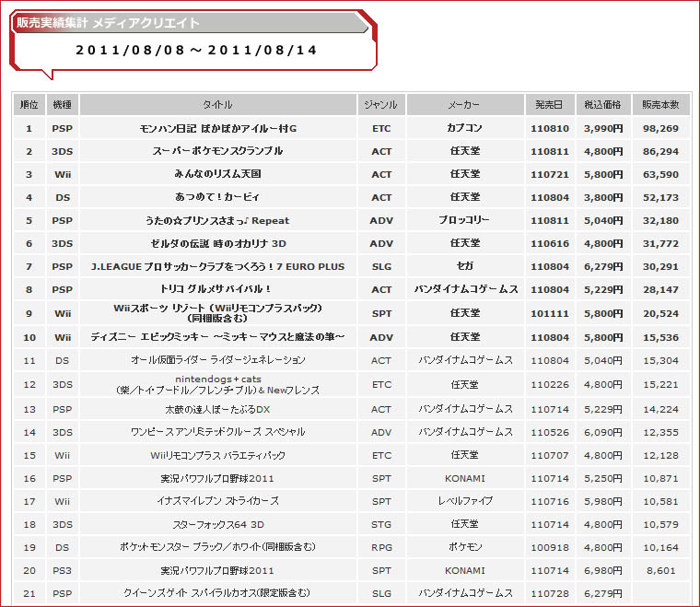Image resolution: width=700 pixels, height=607 pixels.
Task: Click the 税込価格 column header
Action: pyautogui.click(x=603, y=105)
